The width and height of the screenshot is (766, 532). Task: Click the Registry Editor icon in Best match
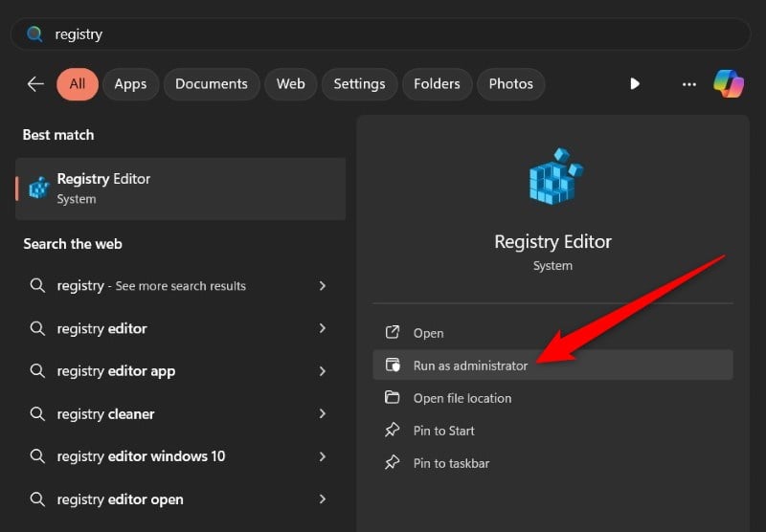[x=39, y=188]
